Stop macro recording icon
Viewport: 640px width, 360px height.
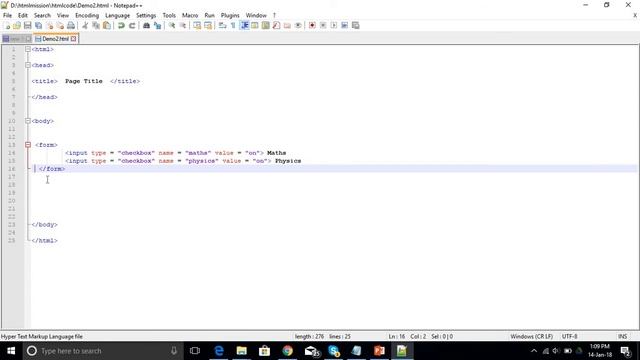coord(323,25)
